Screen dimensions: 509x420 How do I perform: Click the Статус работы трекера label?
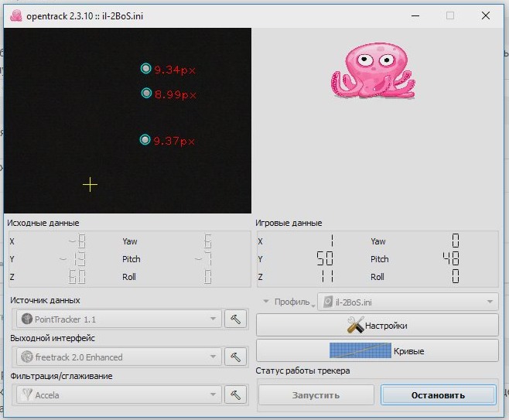[302, 370]
